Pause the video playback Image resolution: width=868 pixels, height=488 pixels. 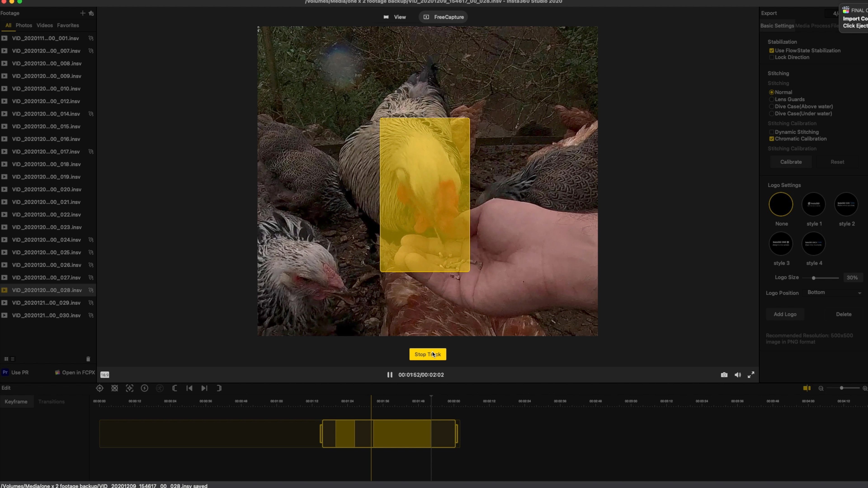tap(390, 375)
